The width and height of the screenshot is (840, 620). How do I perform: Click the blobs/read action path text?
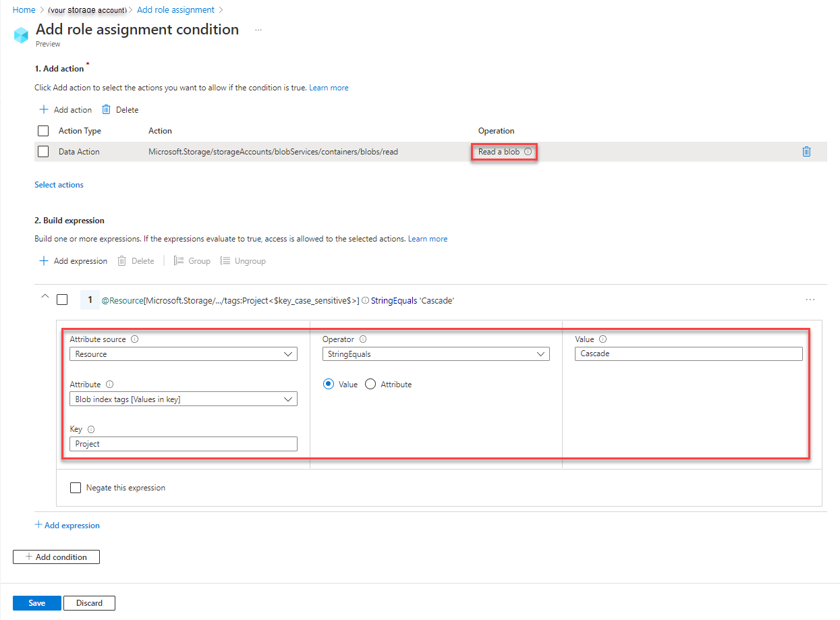[x=273, y=152]
